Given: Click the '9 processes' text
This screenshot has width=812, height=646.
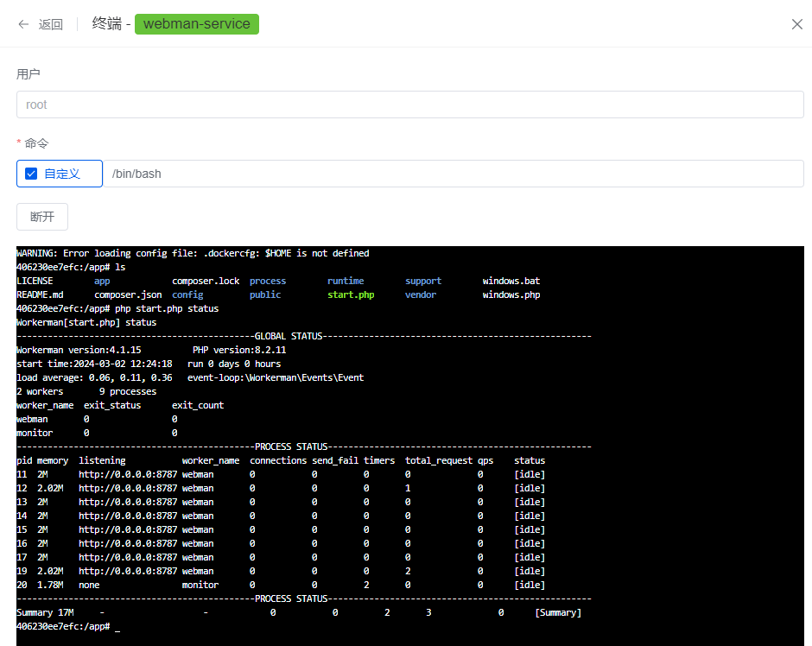Looking at the screenshot, I should pos(128,392).
